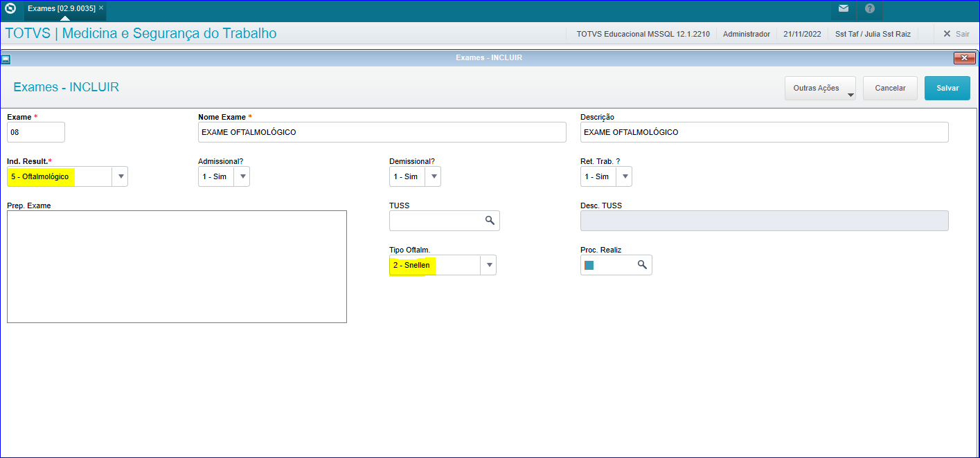This screenshot has height=458, width=980.
Task: Search Proc. Realiz with magnifier icon
Action: click(x=642, y=265)
